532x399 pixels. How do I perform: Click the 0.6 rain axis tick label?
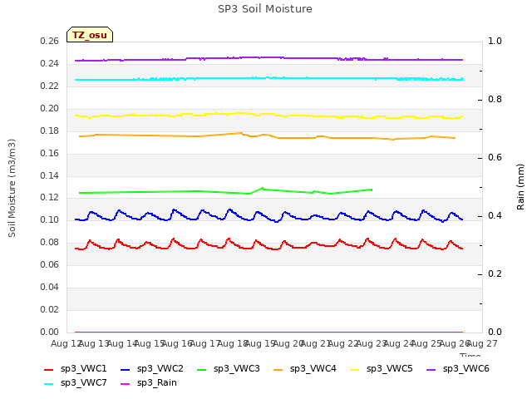495,157
